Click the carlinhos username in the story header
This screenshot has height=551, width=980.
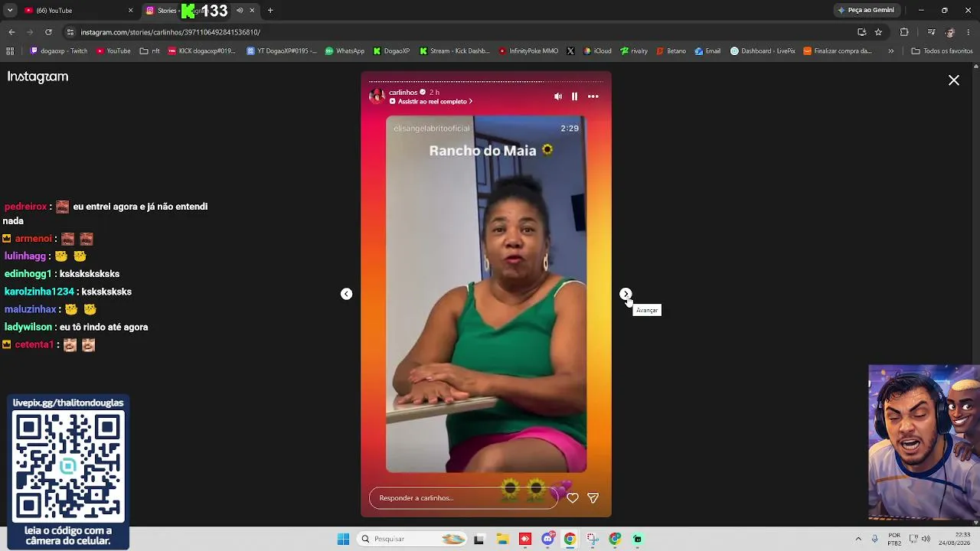[x=403, y=92]
